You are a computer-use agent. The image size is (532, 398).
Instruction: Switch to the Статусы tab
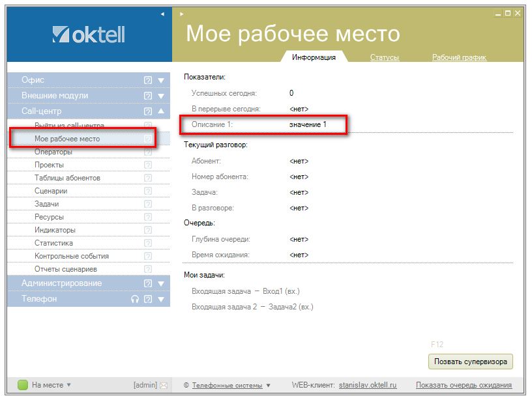pos(384,57)
